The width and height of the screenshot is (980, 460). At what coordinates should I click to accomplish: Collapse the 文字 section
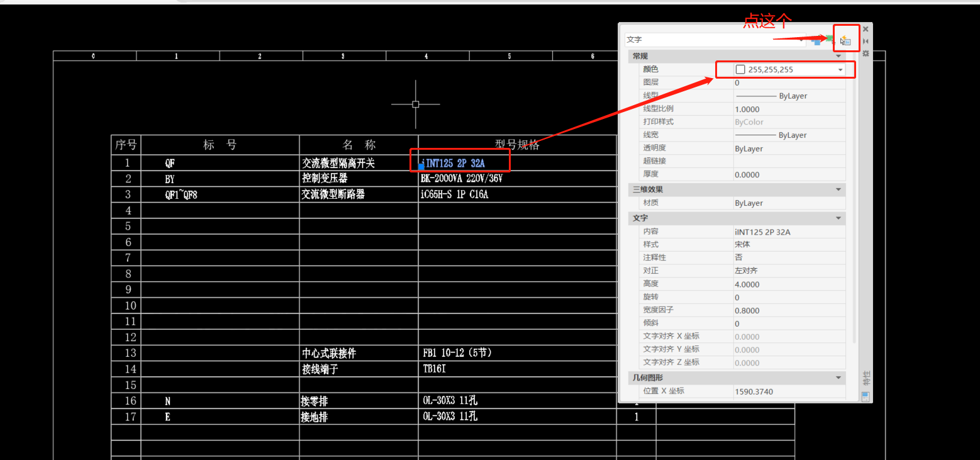838,218
